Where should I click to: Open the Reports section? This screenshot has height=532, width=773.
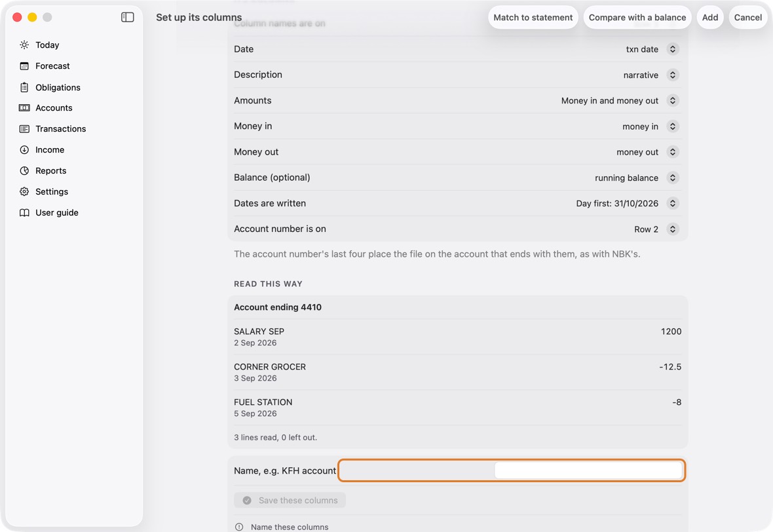point(51,170)
